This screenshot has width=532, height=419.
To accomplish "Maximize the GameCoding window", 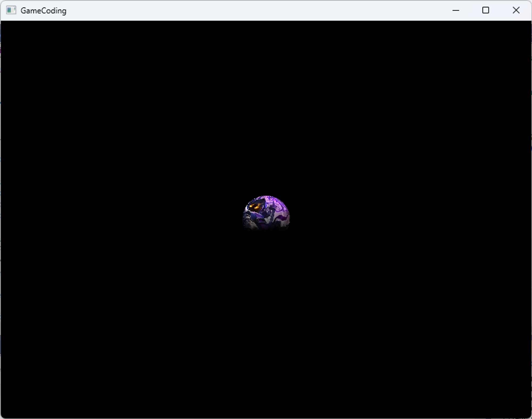I will [485, 10].
